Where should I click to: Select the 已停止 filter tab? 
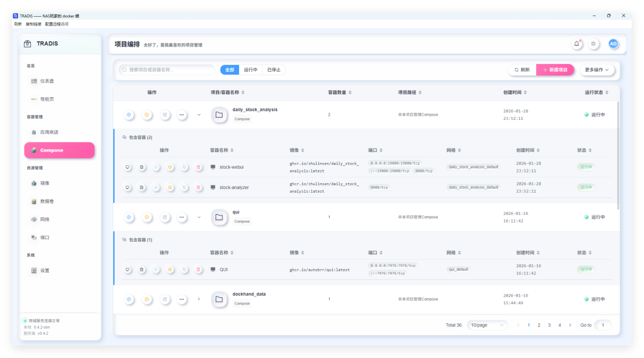[274, 70]
